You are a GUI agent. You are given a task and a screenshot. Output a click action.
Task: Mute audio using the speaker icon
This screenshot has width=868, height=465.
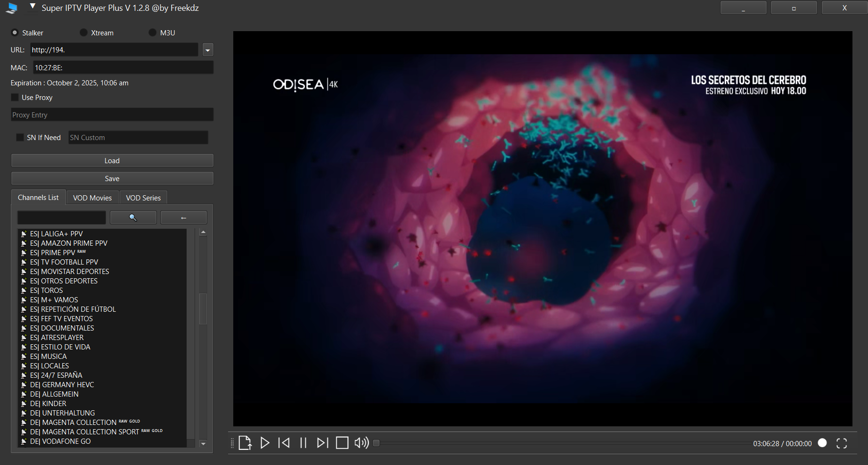point(361,443)
